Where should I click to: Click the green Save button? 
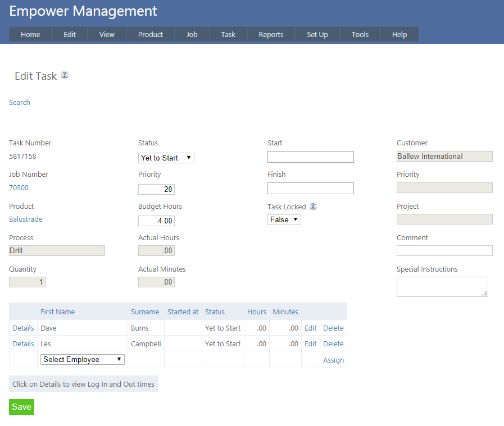pos(21,407)
